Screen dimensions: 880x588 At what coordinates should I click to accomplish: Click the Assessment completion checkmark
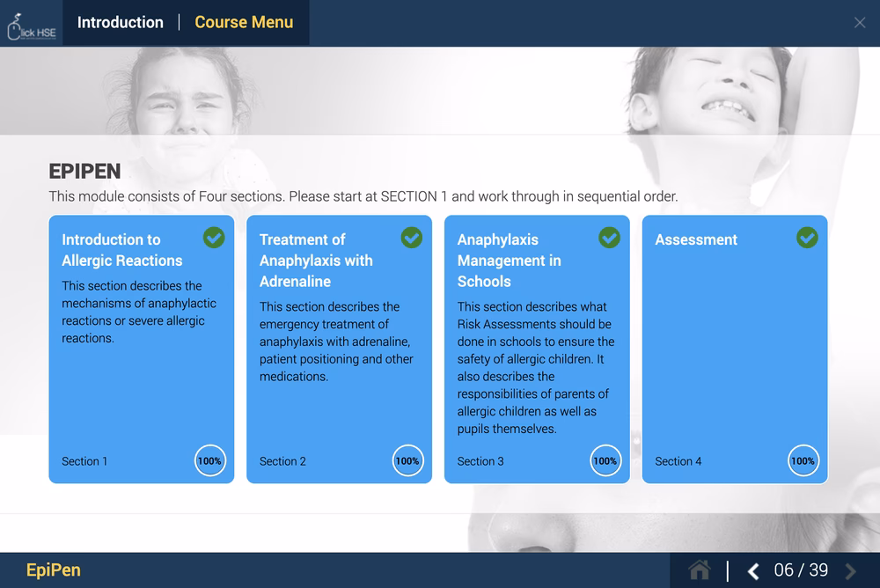(807, 238)
